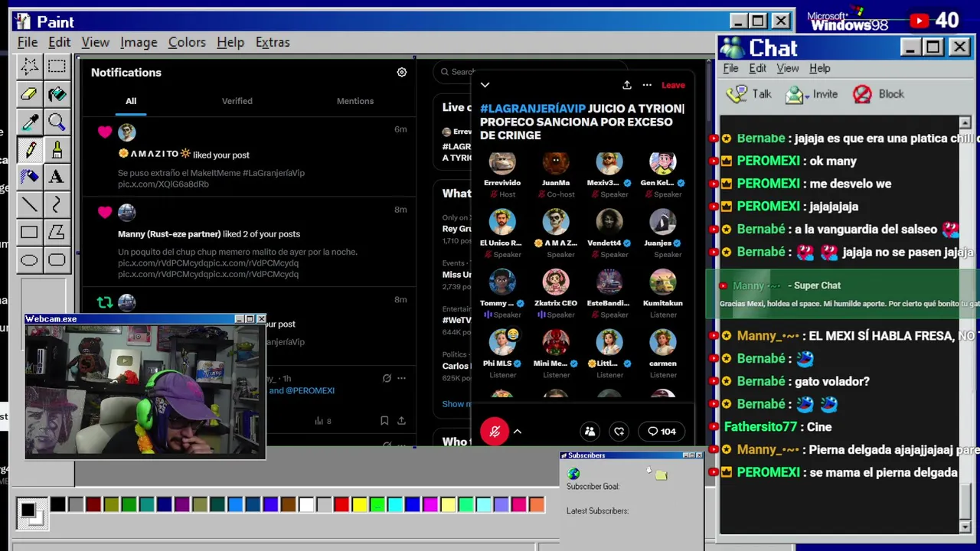Click the Manny Super Chat message
980x551 pixels.
842,295
